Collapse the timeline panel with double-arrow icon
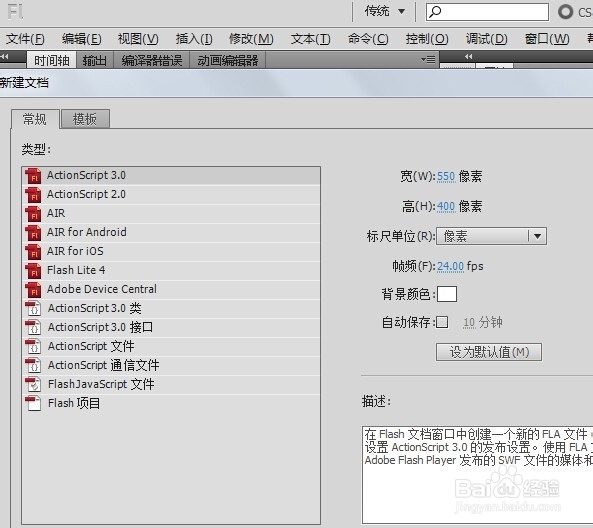 pos(5,56)
